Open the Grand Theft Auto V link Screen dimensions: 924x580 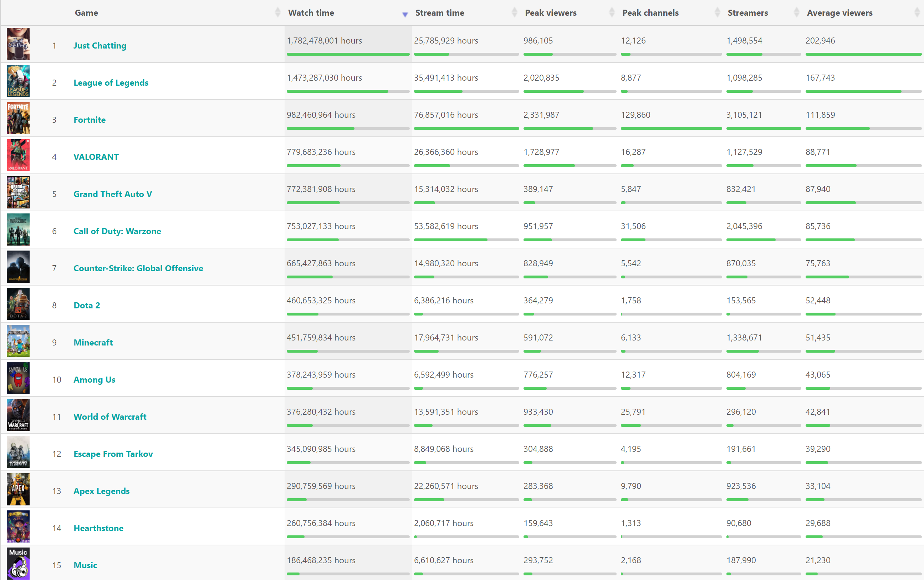click(113, 194)
